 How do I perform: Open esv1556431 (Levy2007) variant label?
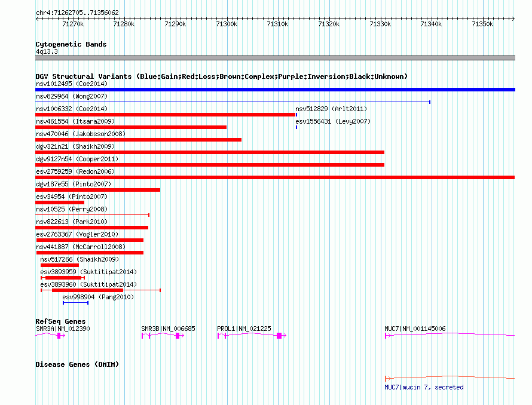(333, 121)
